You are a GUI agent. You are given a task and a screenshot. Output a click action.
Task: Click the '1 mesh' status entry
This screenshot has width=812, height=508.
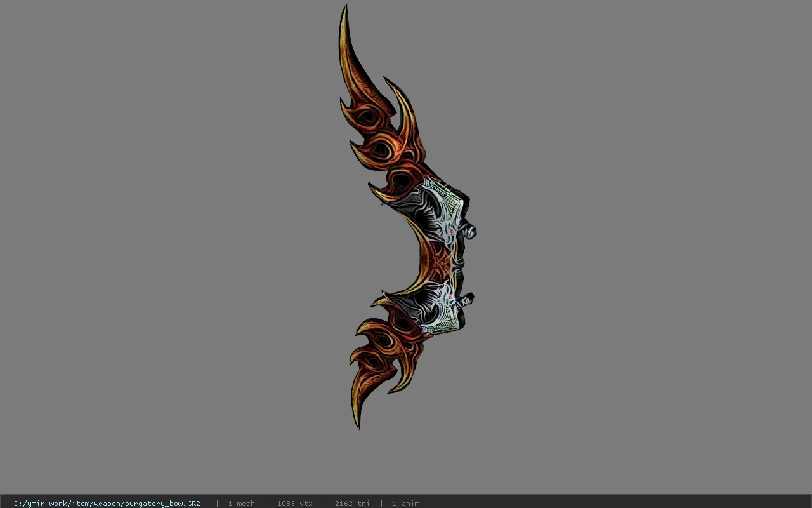242,504
